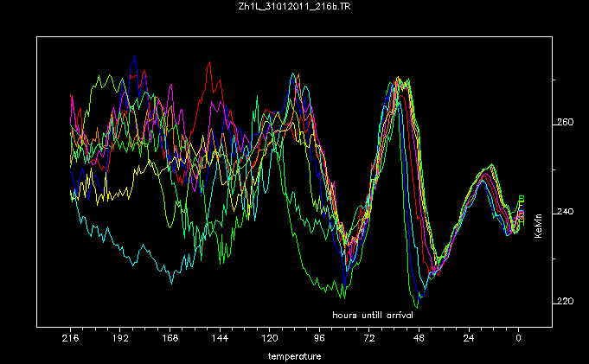Click the 'hours untill arrival' text

click(x=375, y=313)
